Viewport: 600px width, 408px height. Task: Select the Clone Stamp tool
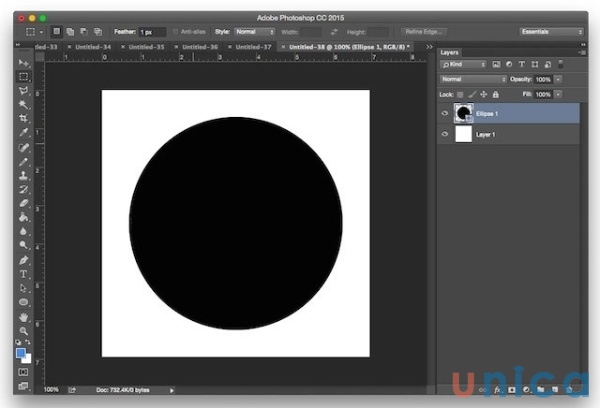[x=23, y=176]
